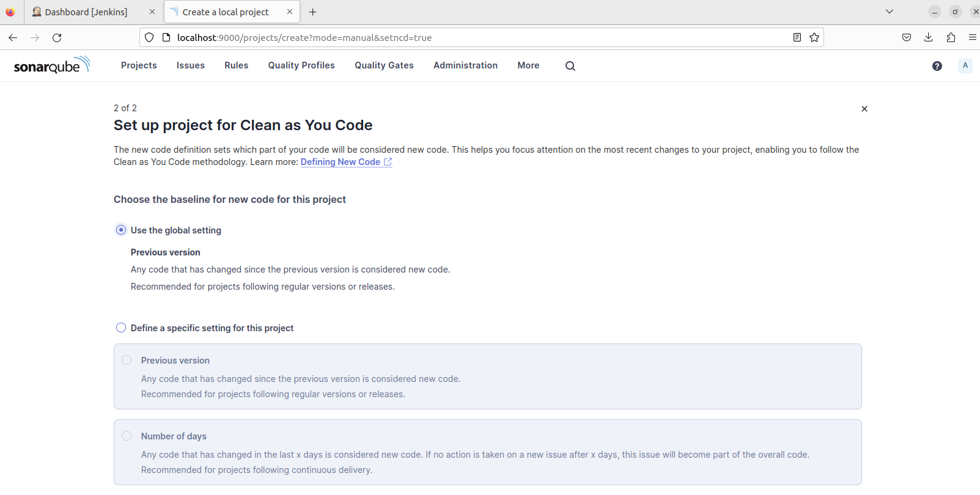Expand the More menu in navigation
Image resolution: width=980 pixels, height=495 pixels.
528,65
